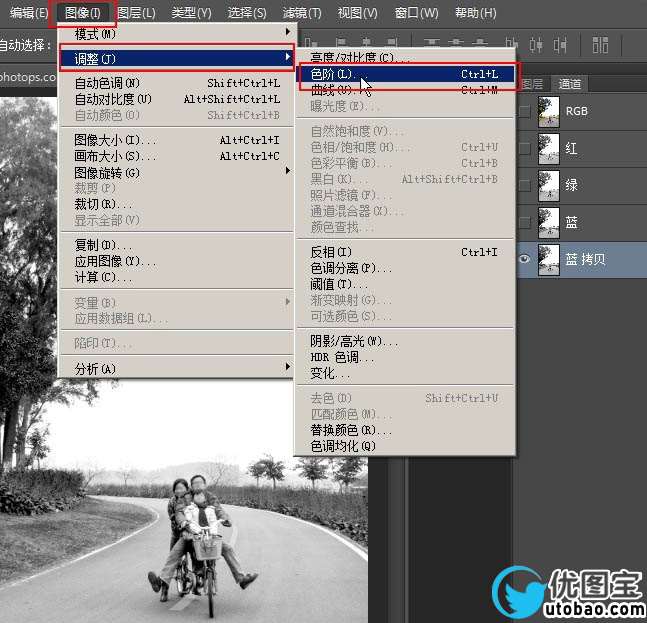
Task: Toggle visibility box of 红 channel
Action: (x=524, y=148)
